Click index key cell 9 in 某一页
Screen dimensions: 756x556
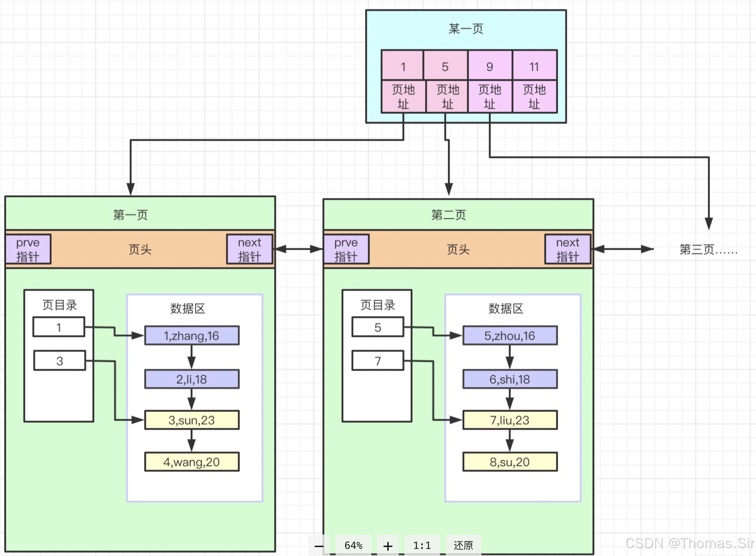coord(490,66)
